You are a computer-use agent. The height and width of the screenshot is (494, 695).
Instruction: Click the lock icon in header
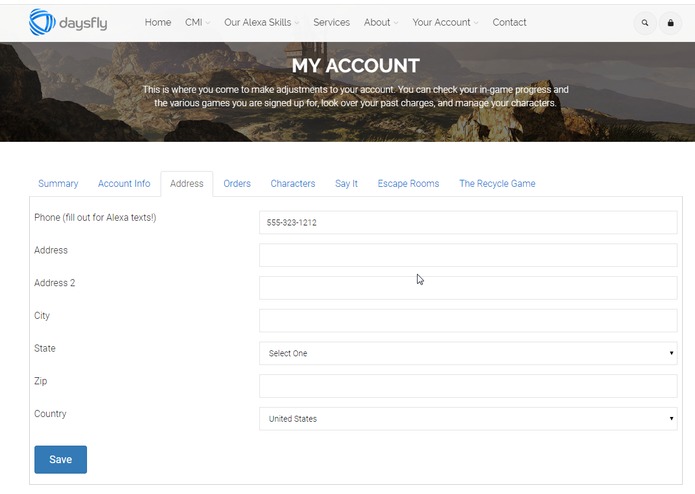pyautogui.click(x=670, y=23)
